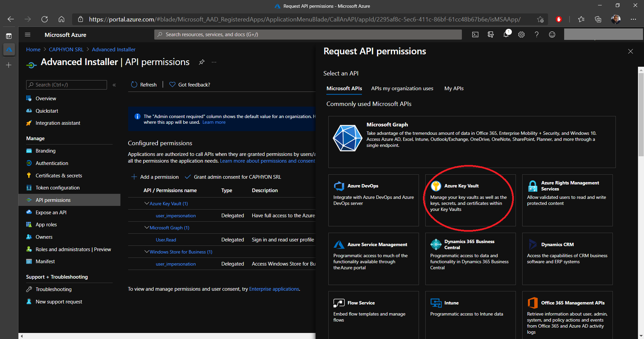This screenshot has height=339, width=644.
Task: Close the Request API permissions panel
Action: [631, 51]
